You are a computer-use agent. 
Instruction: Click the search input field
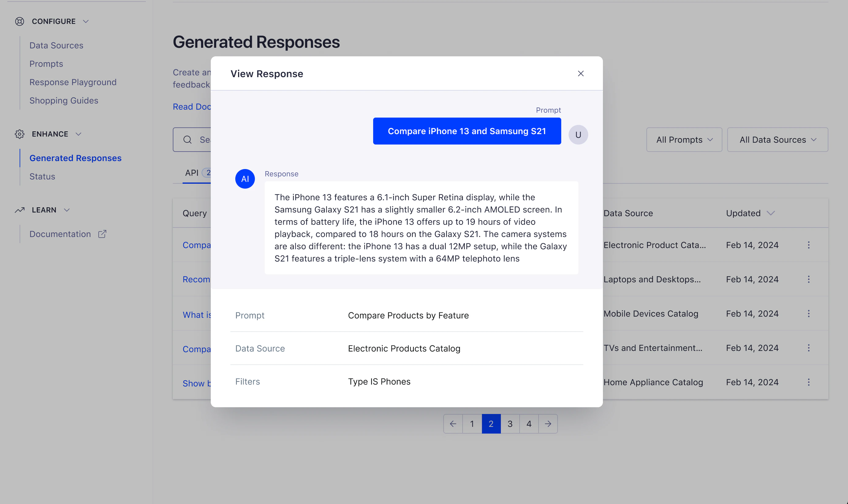click(192, 140)
